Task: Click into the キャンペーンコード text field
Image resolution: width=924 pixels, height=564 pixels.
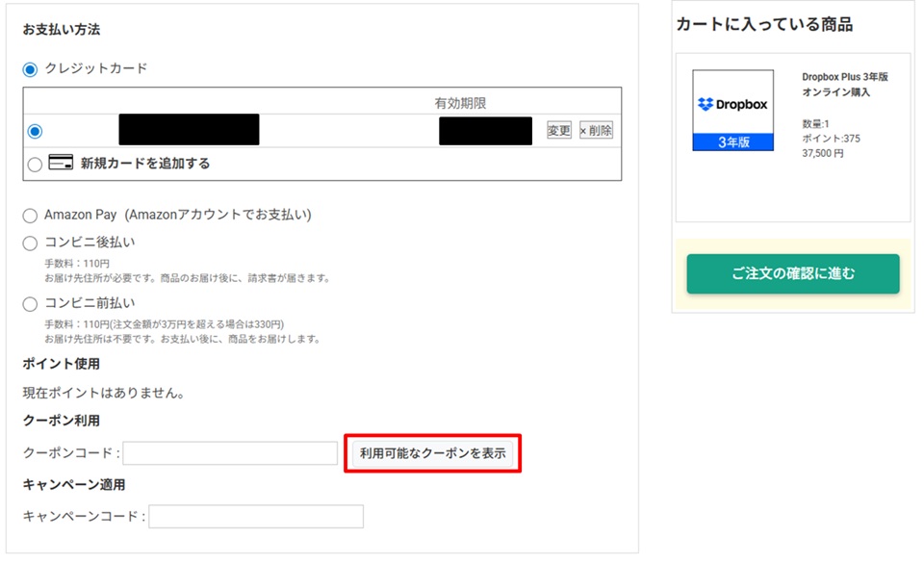Action: tap(256, 517)
